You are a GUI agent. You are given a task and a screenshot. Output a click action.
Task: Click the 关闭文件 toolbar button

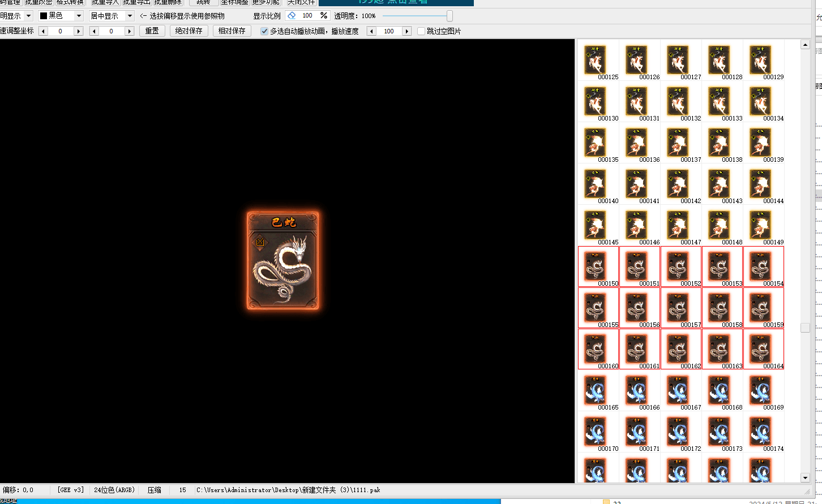click(x=301, y=2)
